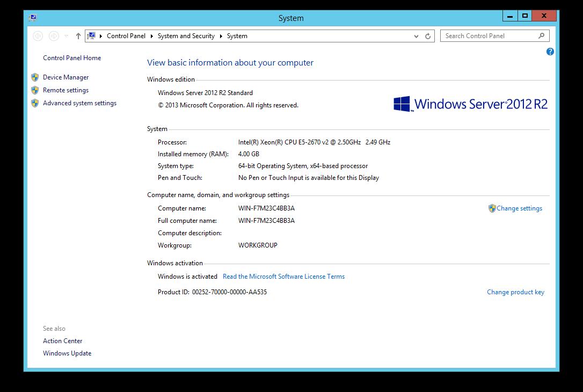
Task: Open Help with the blue question mark icon
Action: (550, 52)
